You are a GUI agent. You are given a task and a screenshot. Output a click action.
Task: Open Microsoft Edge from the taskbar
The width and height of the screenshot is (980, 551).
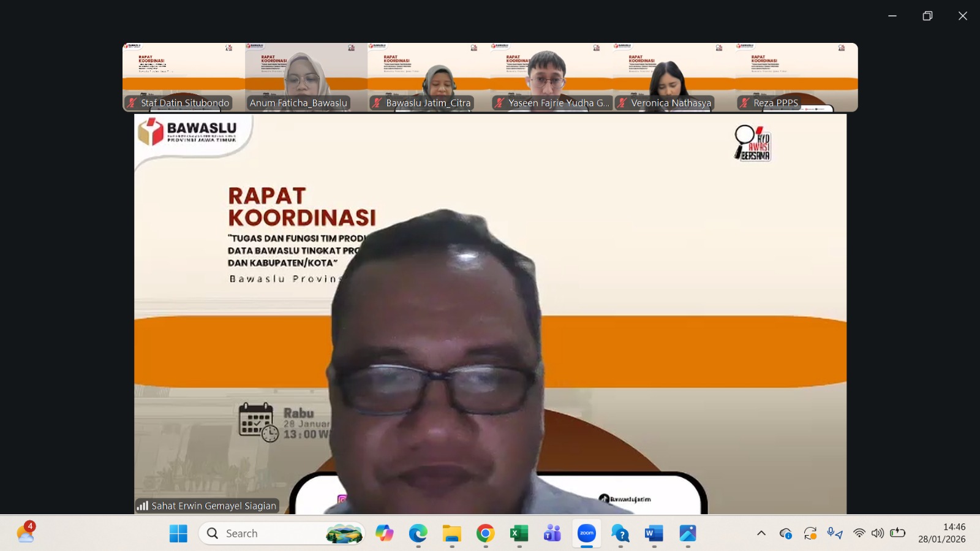[418, 534]
